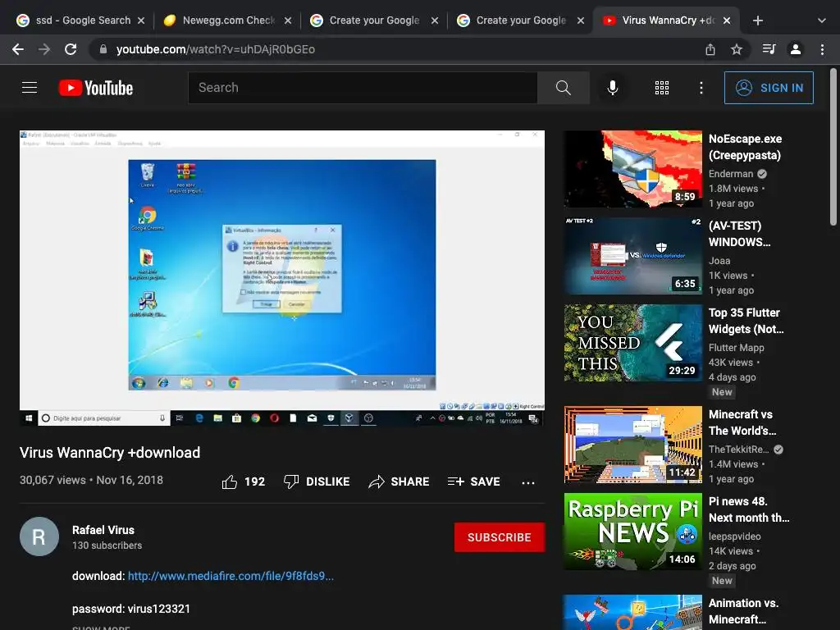Click the YouTube search magnifier button
Screen dimensions: 840x630
click(x=563, y=87)
